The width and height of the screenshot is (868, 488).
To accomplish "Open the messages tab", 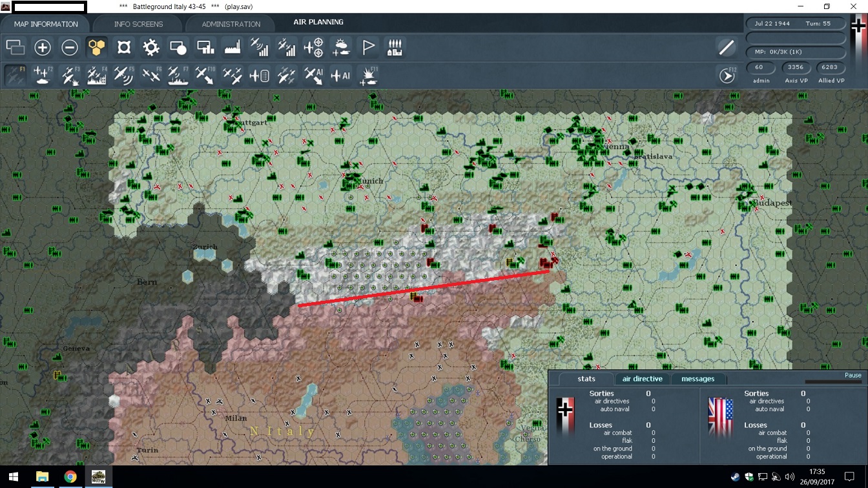I will coord(698,379).
